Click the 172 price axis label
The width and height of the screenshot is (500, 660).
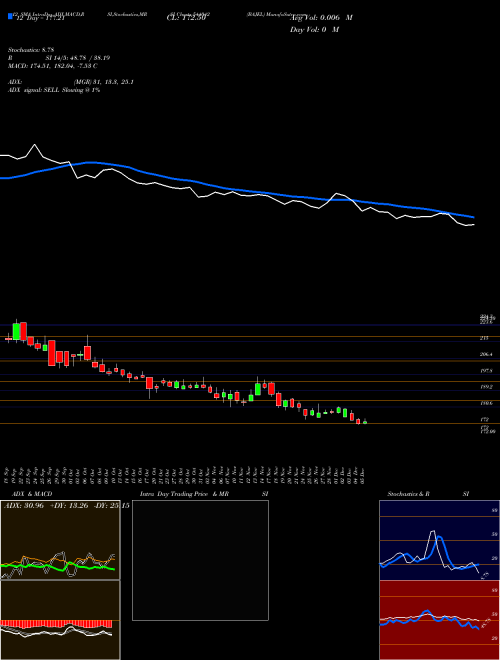pos(484,420)
